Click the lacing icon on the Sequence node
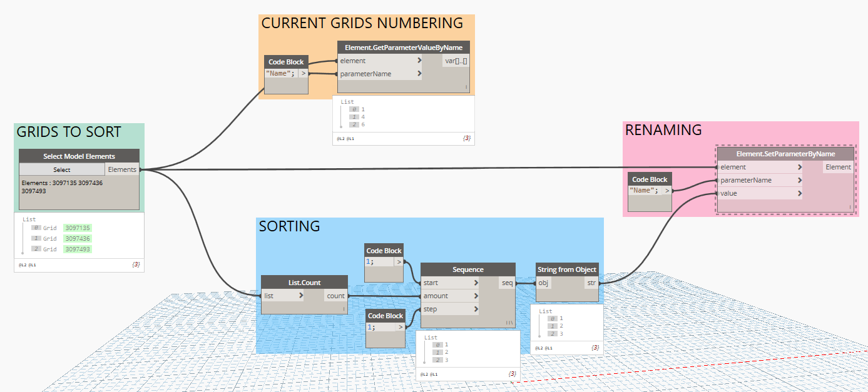 509,322
